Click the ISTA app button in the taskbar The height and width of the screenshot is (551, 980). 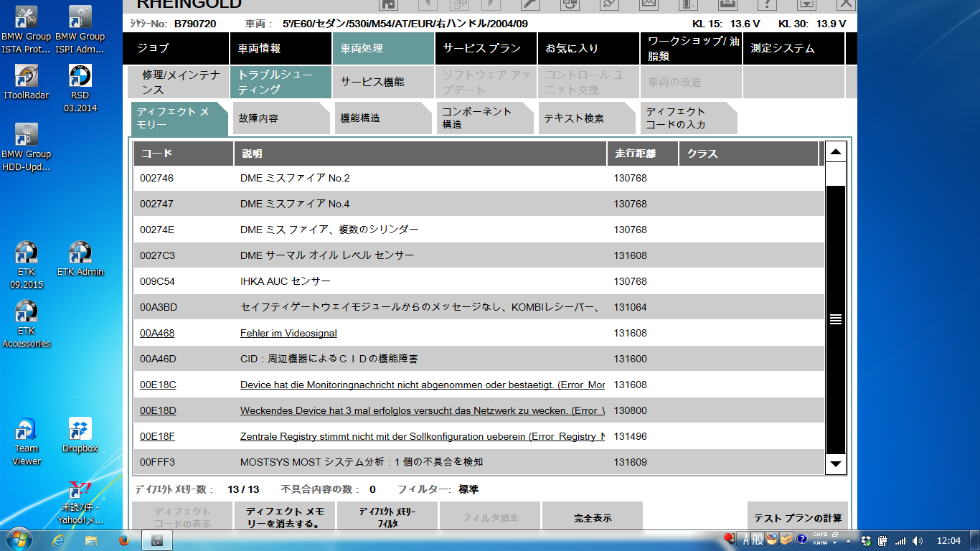pos(159,540)
